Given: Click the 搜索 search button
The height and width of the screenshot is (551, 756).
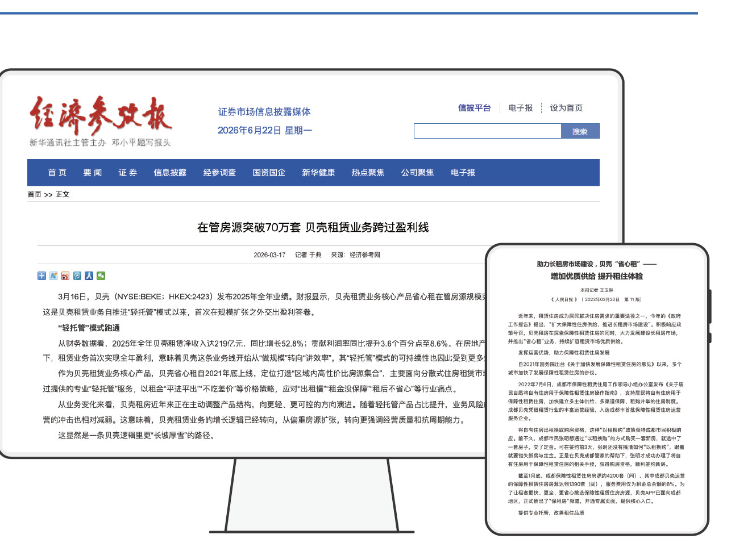Looking at the screenshot, I should pos(580,131).
